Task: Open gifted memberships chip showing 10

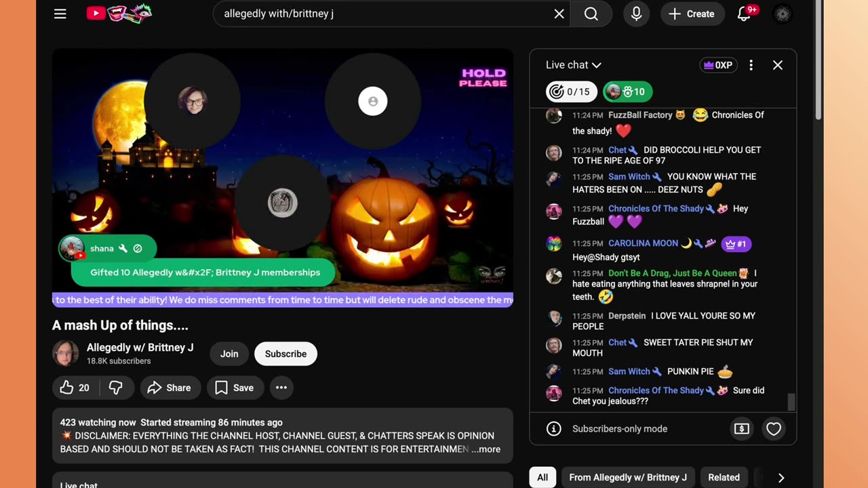Action: [627, 91]
